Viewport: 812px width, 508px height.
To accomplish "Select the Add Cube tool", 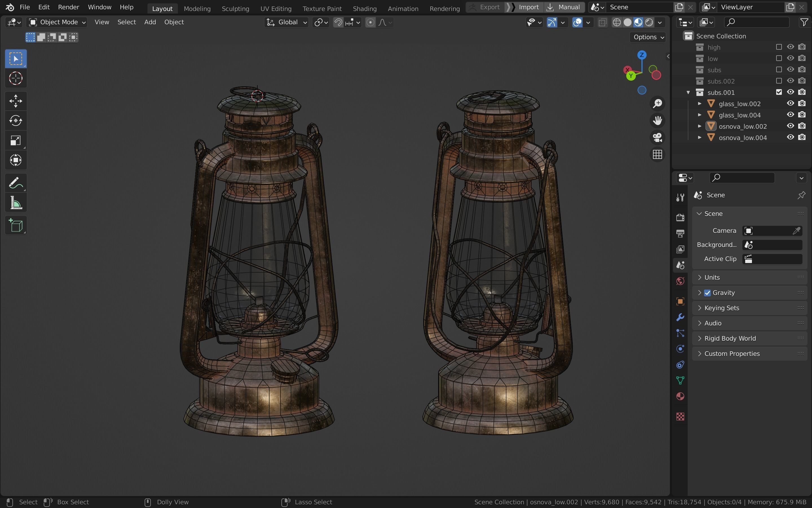I will click(16, 225).
